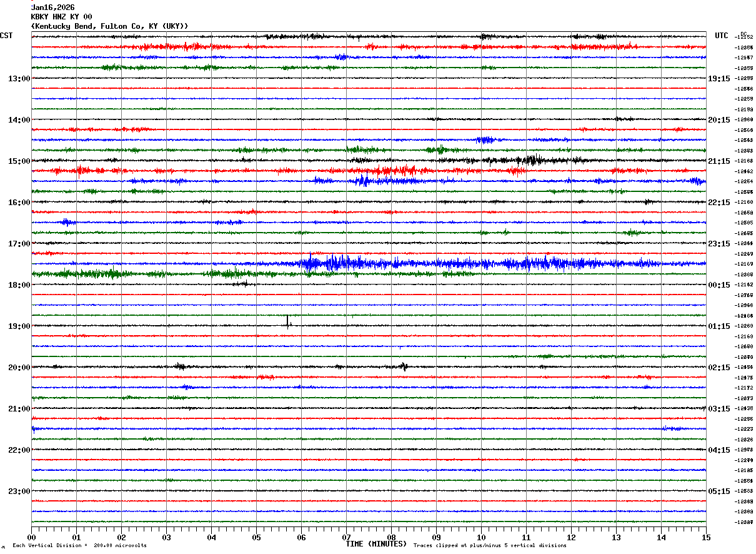This screenshot has height=554, width=756.
Task: Click the 21:15 UTC time label
Action: click(719, 161)
